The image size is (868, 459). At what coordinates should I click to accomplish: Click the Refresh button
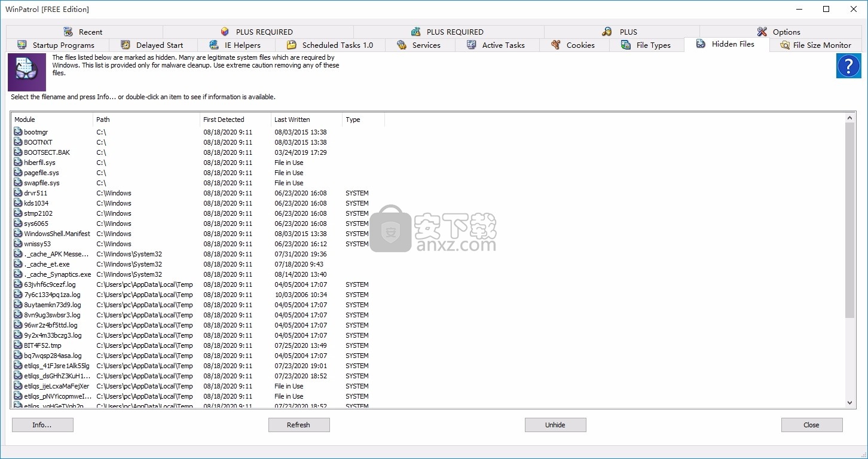(x=299, y=425)
